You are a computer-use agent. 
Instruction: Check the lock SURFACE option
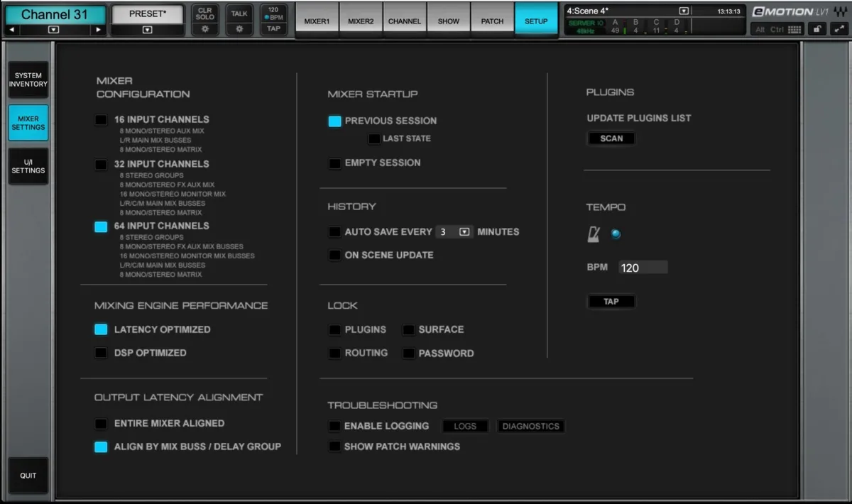tap(408, 329)
